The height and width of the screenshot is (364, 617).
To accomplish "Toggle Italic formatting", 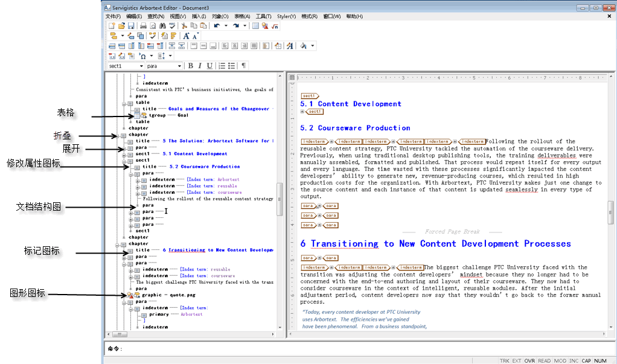I will pyautogui.click(x=200, y=66).
